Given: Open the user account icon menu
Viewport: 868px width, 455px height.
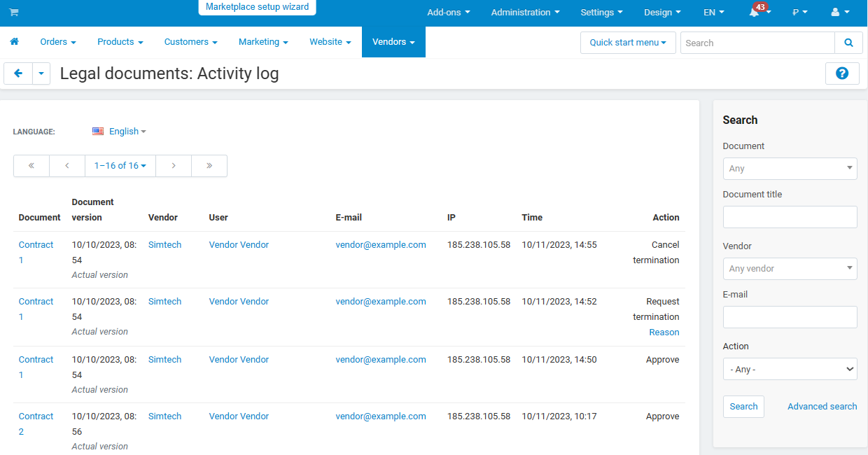Looking at the screenshot, I should (x=840, y=13).
